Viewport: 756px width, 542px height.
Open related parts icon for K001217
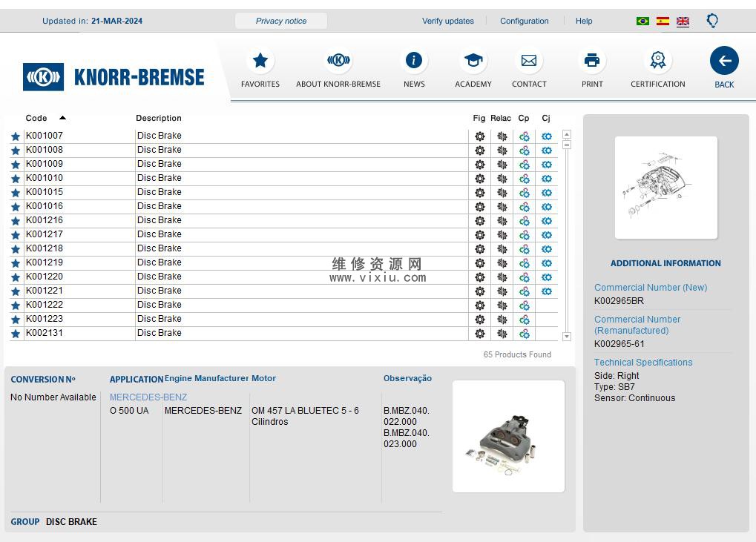(x=502, y=235)
